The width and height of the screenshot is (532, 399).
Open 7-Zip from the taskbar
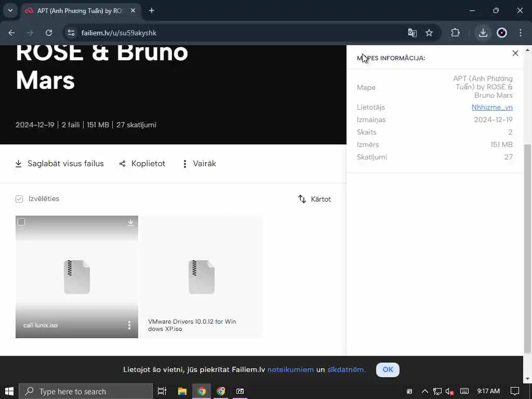coord(240,391)
